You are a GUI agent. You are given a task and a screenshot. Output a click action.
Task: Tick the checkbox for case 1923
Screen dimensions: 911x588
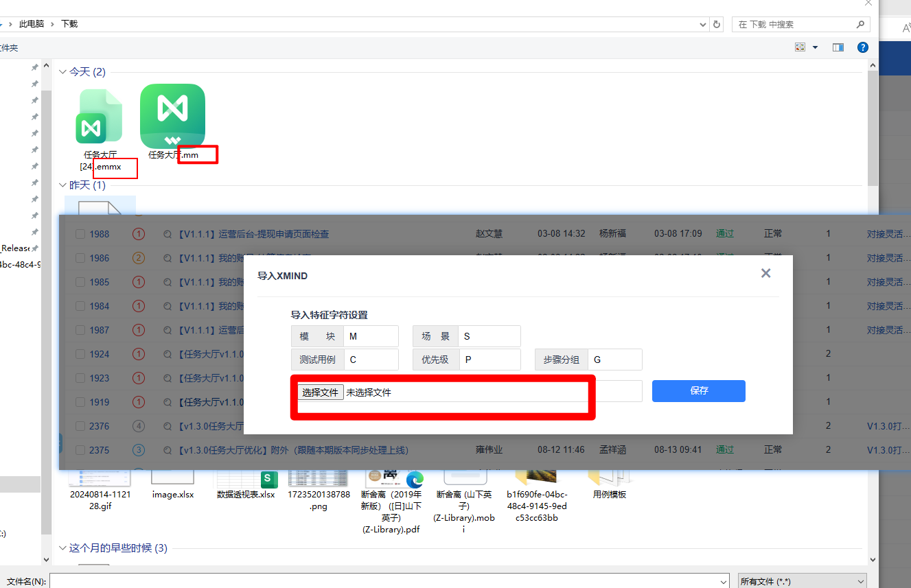[x=80, y=378]
